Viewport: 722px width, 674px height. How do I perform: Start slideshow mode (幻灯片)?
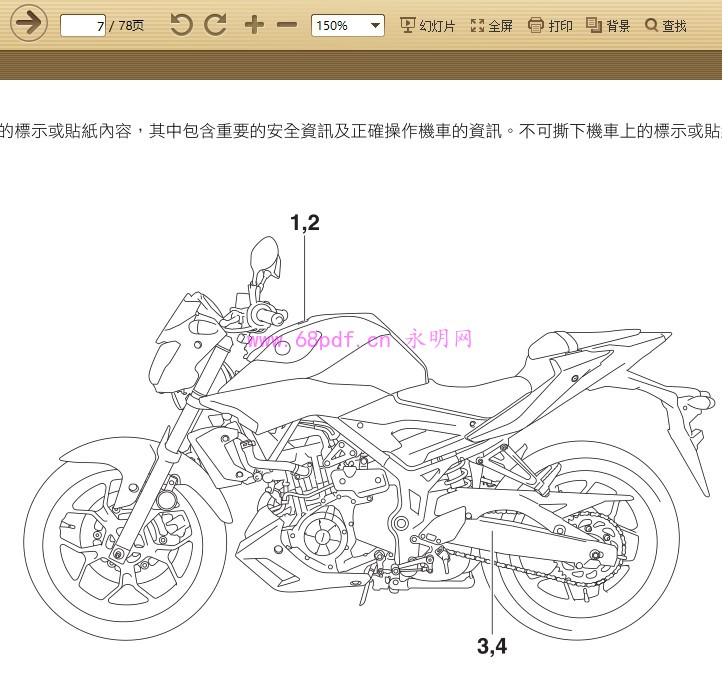427,25
